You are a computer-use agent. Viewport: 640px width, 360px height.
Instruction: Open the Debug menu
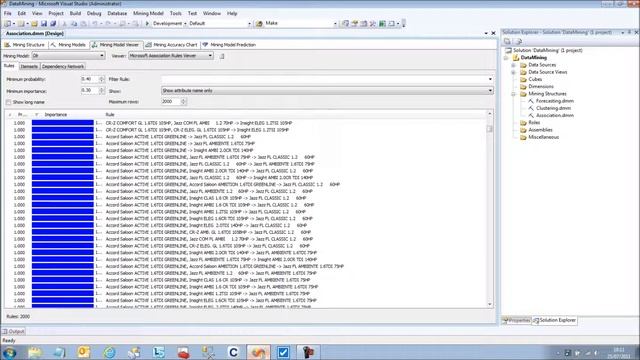pos(94,13)
